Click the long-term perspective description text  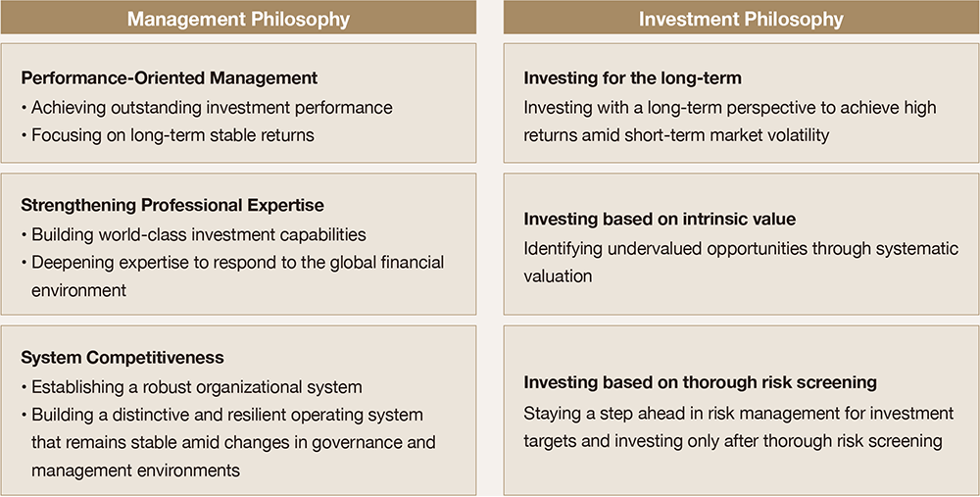coord(730,122)
